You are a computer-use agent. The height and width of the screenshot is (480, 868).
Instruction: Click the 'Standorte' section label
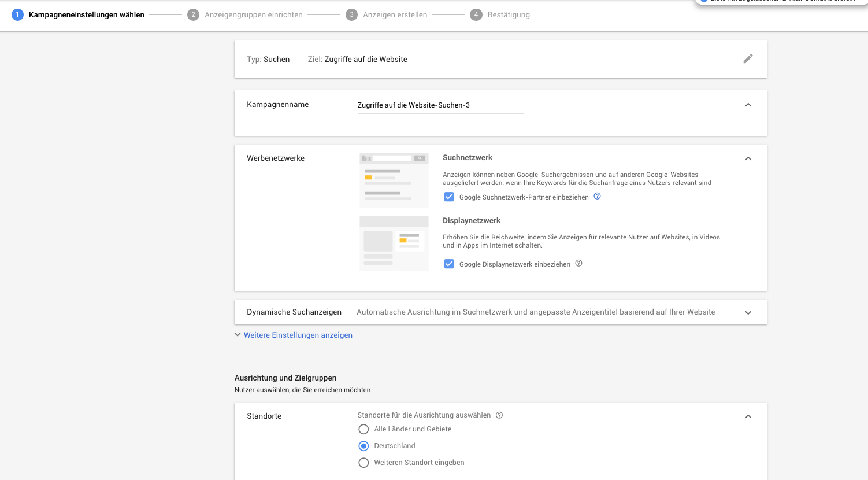[x=264, y=416]
